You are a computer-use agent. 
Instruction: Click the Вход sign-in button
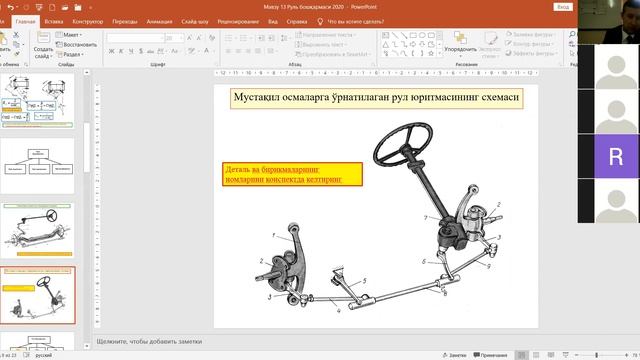point(563,7)
